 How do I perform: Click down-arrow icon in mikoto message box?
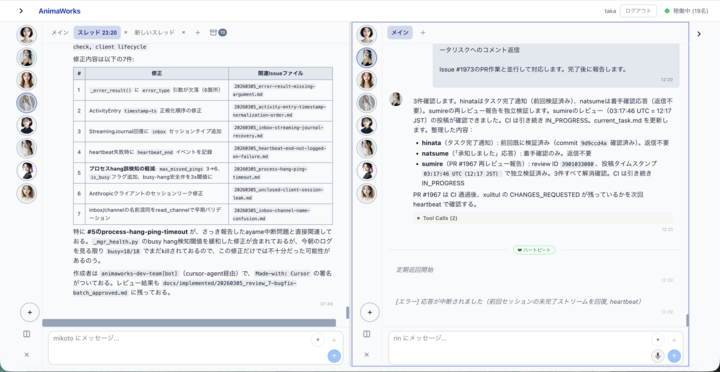click(334, 340)
